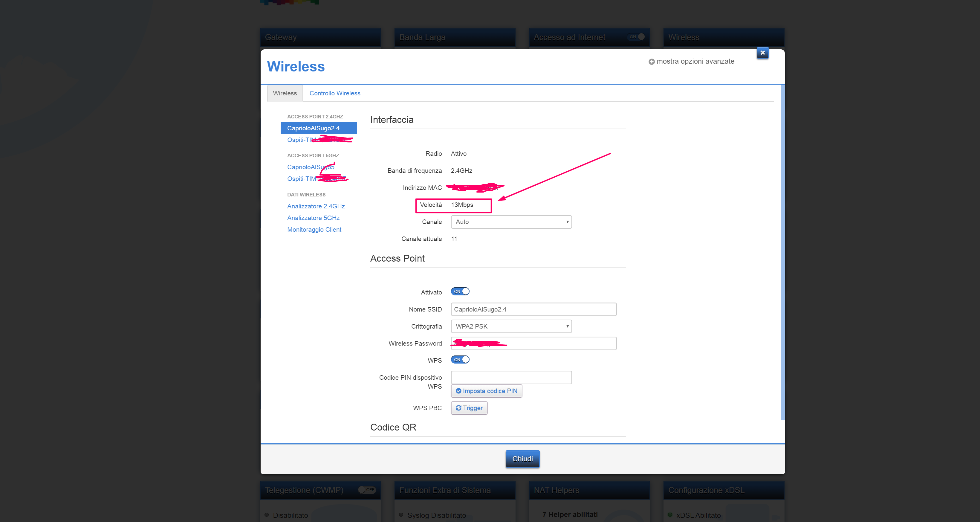Open Analizzatore 2.4GHz
980x522 pixels.
[x=316, y=206]
